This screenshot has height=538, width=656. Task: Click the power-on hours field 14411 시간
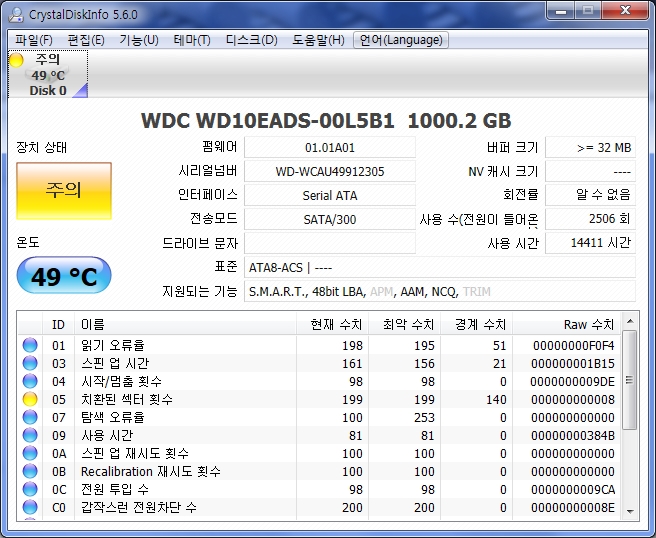(x=590, y=243)
